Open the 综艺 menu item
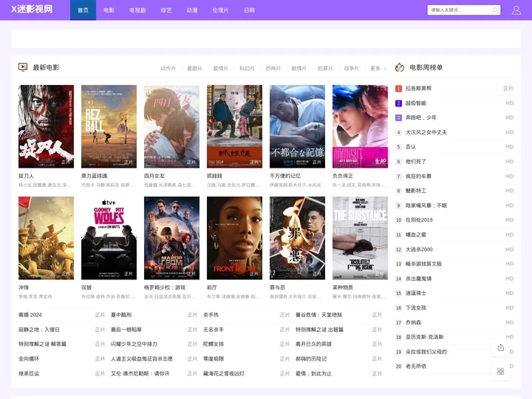532x399 pixels. pyautogui.click(x=166, y=10)
